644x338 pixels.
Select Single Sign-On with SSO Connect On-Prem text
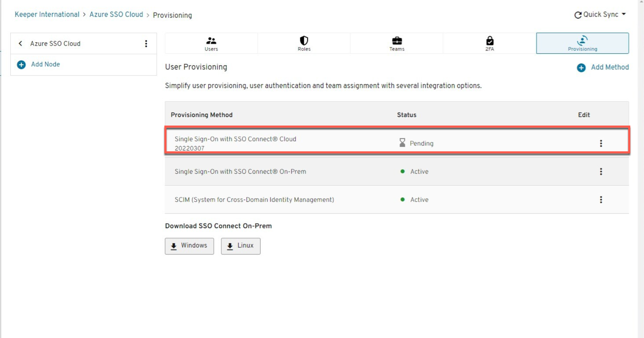pyautogui.click(x=240, y=172)
